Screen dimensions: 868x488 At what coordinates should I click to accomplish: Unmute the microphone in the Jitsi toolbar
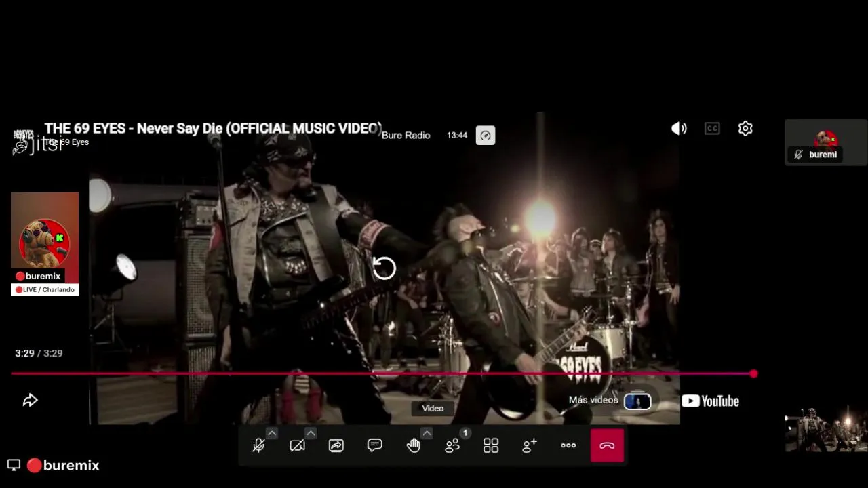[258, 445]
